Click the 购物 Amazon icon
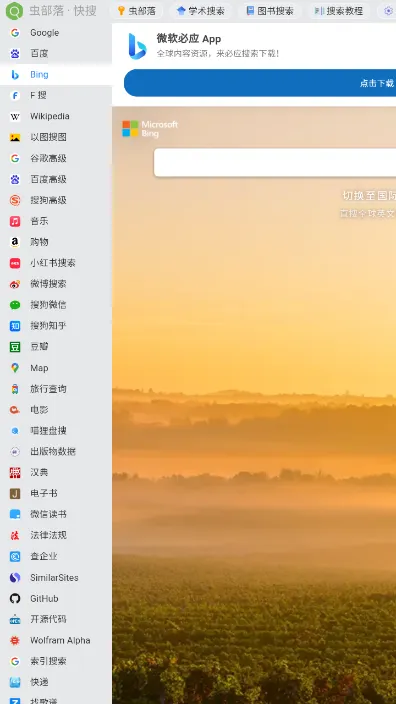This screenshot has width=396, height=704. (x=15, y=242)
